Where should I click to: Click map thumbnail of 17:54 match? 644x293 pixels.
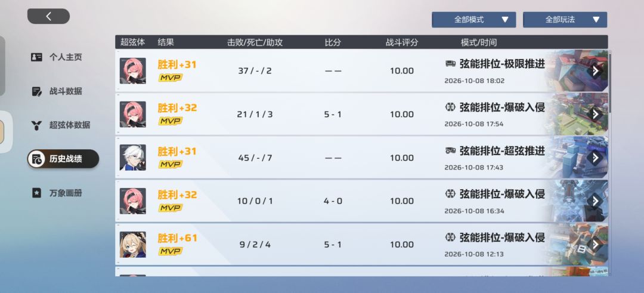point(578,114)
